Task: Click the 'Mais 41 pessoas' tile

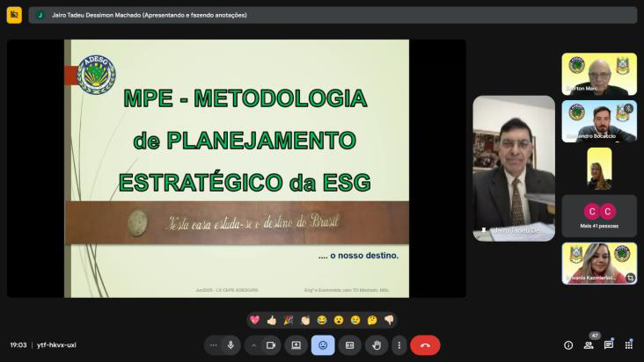Action: 599,215
